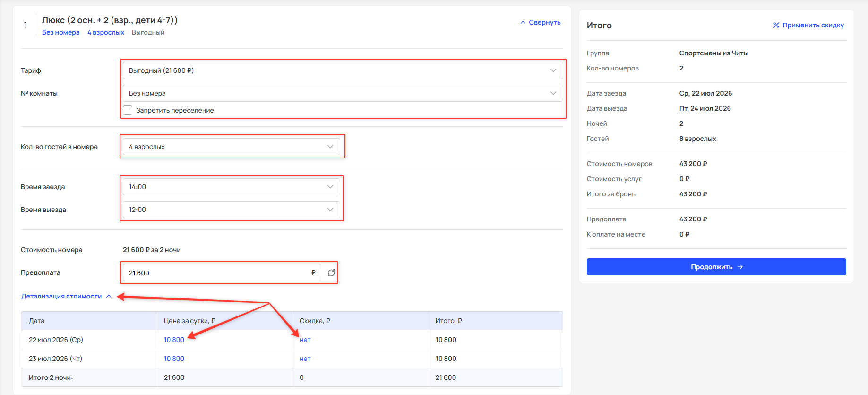The image size is (868, 395).
Task: Click the arrow icon in Продолжить button
Action: [740, 267]
